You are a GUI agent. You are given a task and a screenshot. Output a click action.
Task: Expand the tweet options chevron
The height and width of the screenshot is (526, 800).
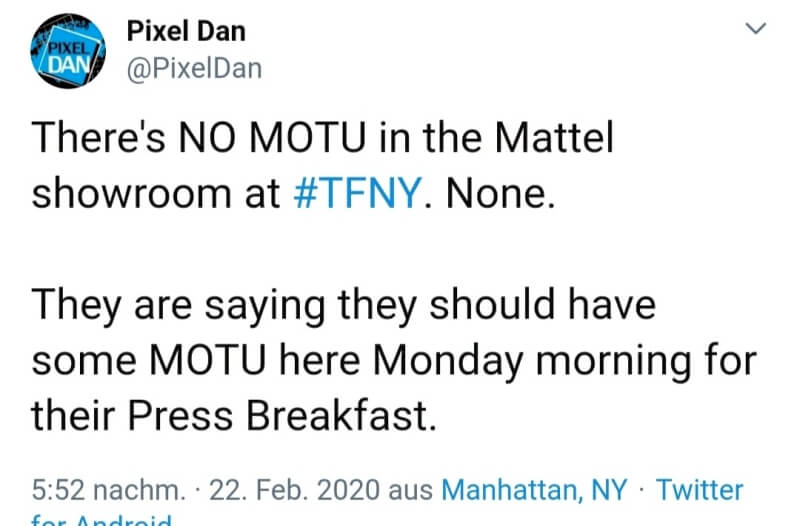coord(756,28)
